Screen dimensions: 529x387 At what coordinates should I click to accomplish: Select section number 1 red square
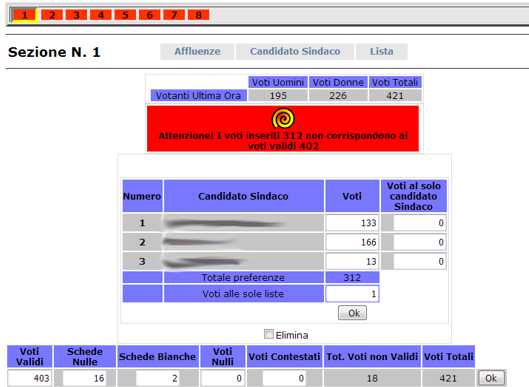(x=24, y=15)
